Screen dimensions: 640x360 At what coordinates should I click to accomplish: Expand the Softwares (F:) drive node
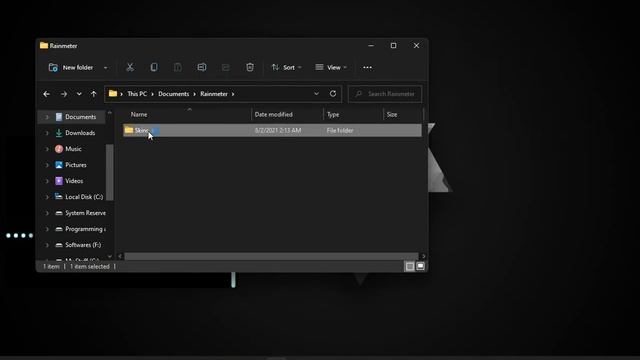pyautogui.click(x=47, y=245)
